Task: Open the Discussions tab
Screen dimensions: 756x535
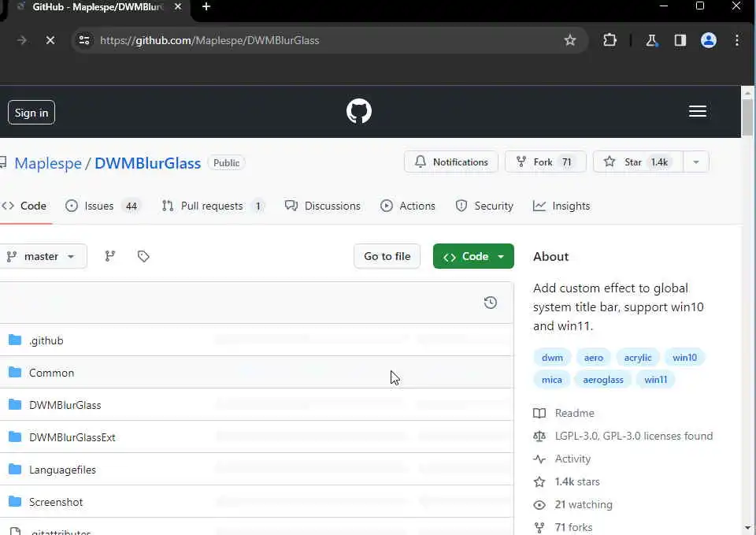Action: pyautogui.click(x=323, y=206)
